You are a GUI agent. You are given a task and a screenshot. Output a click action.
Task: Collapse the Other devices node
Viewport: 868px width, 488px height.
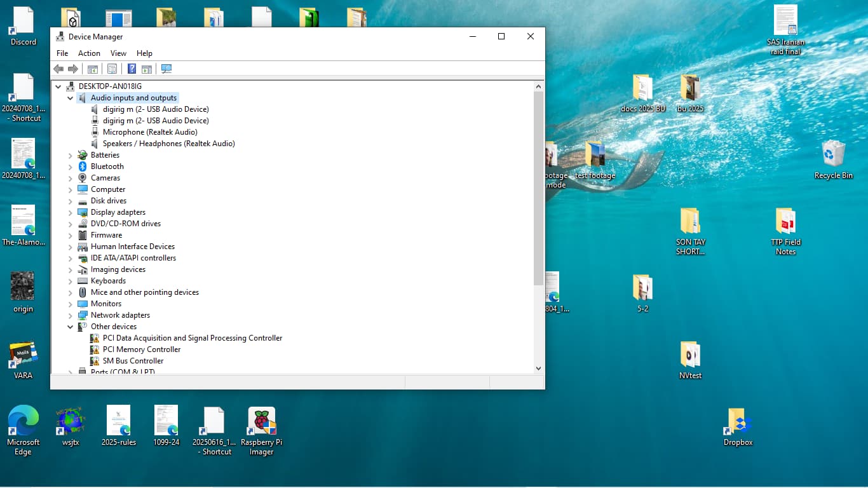(x=71, y=327)
